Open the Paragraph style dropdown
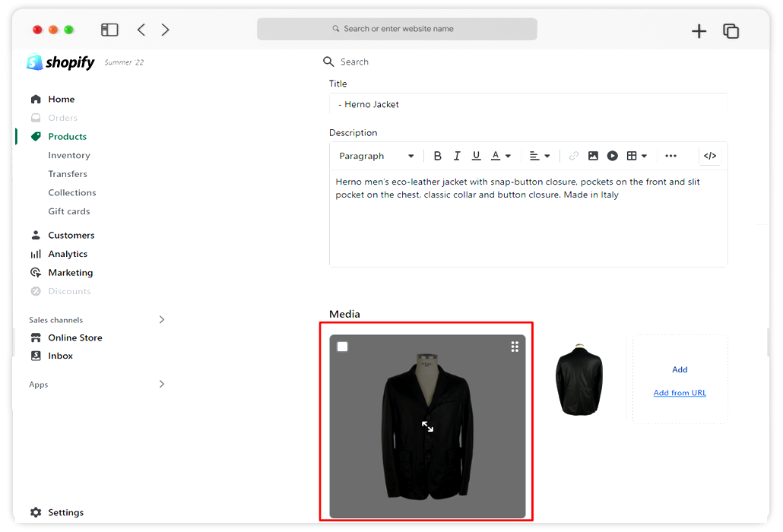This screenshot has width=783, height=532. tap(376, 156)
